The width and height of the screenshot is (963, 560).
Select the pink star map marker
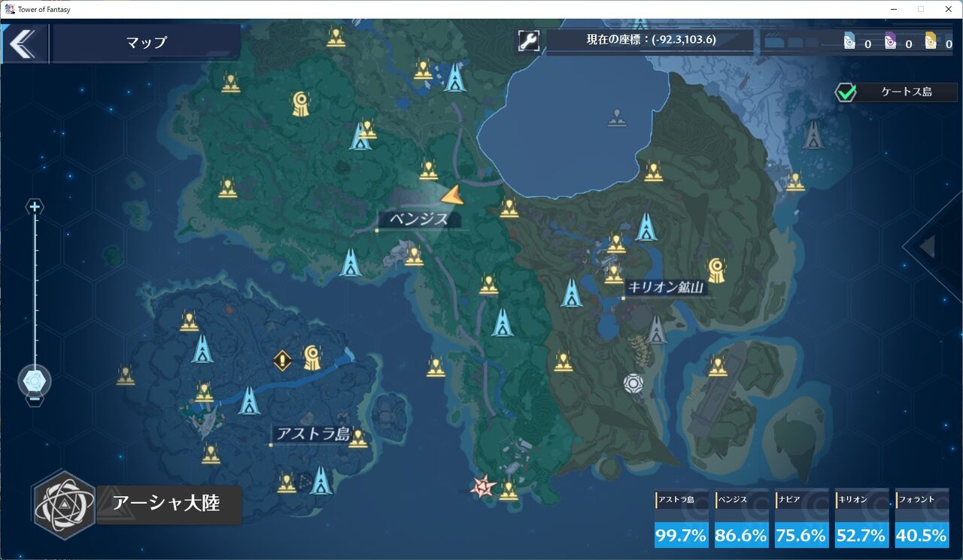tap(482, 486)
